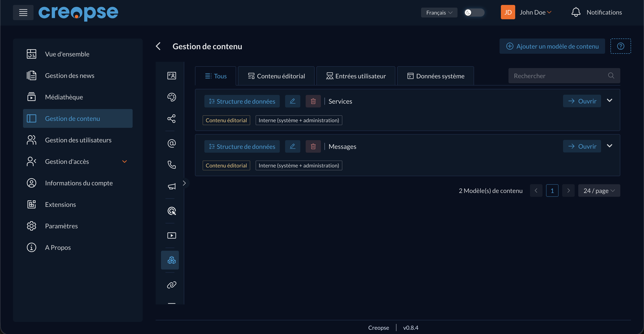Viewport: 644px width, 334px height.
Task: Select the profile card icon in vertical toolbar
Action: [172, 76]
